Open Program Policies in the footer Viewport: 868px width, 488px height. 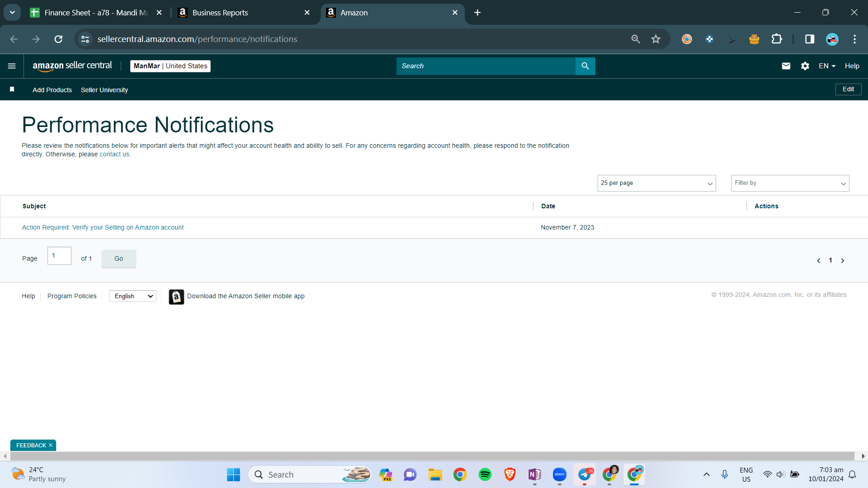point(72,296)
